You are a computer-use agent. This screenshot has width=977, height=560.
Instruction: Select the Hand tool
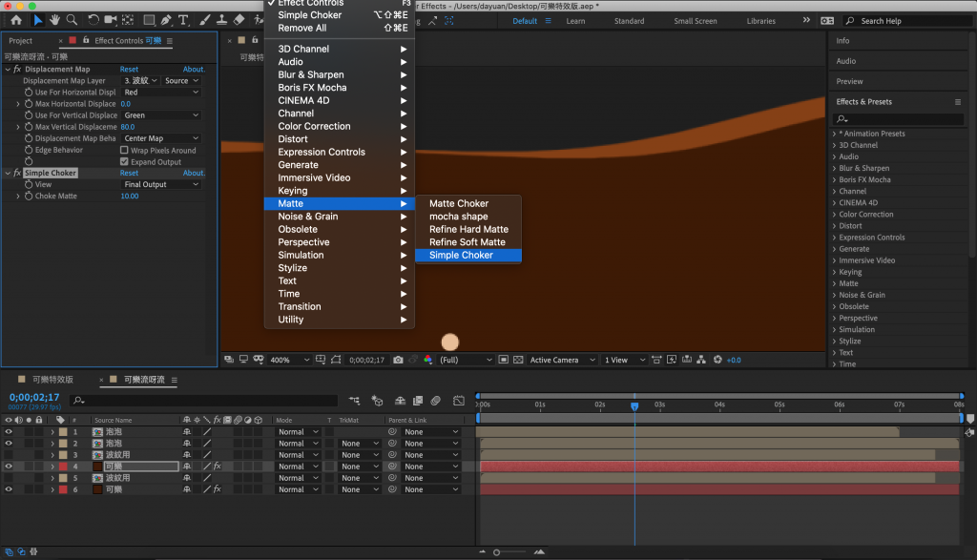point(54,20)
